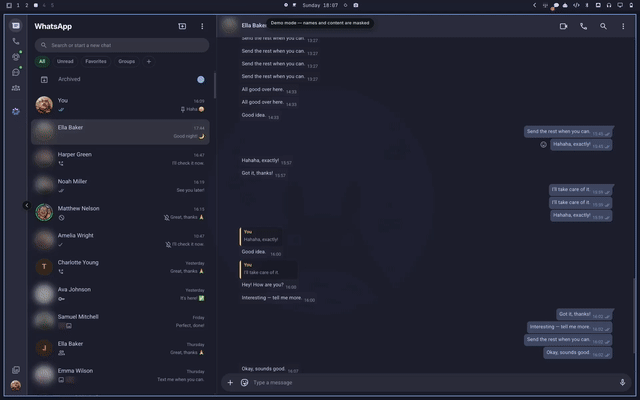Screen dimensions: 640x400
Task: Click Matthew Nelson's profile picture
Action: pos(44,213)
